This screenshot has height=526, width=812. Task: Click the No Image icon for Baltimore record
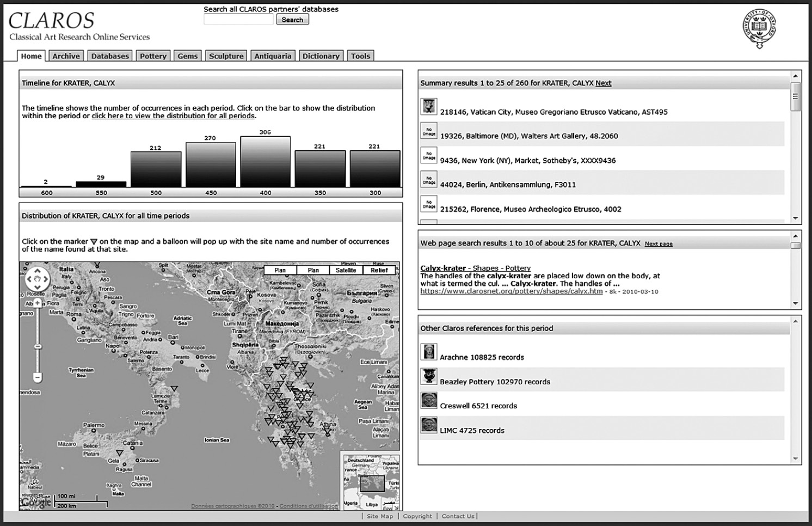pos(429,131)
